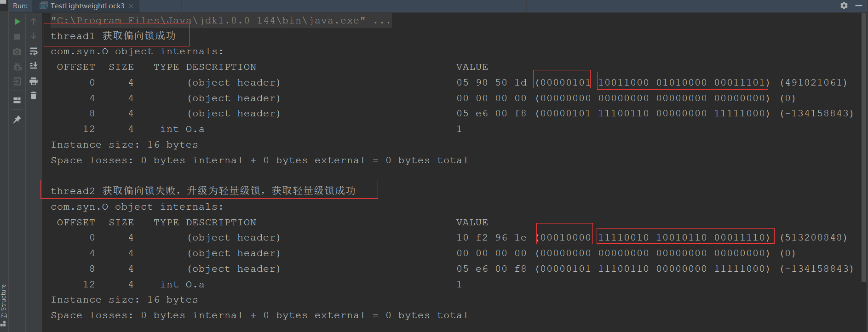Click the thread2 lightweight lock message line
The width and height of the screenshot is (868, 332).
(x=203, y=190)
